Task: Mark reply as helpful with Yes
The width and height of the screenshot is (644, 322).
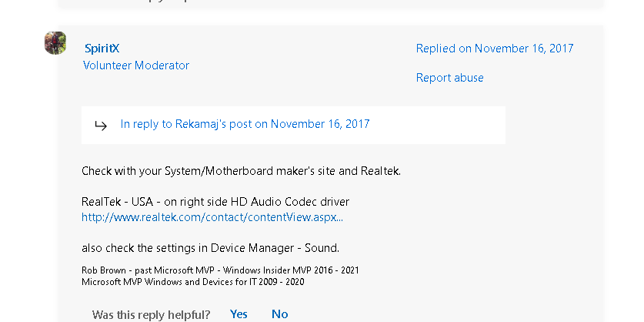Action: coord(239,314)
